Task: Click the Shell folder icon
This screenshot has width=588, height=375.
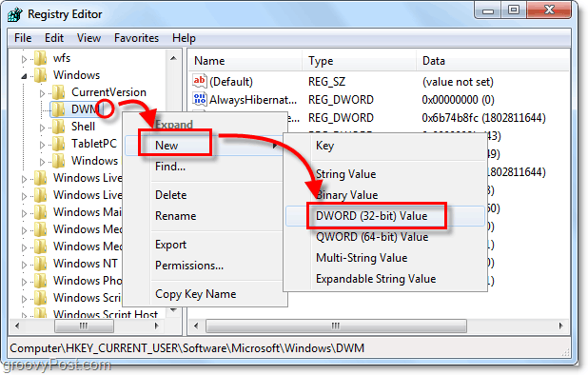Action: click(x=58, y=127)
